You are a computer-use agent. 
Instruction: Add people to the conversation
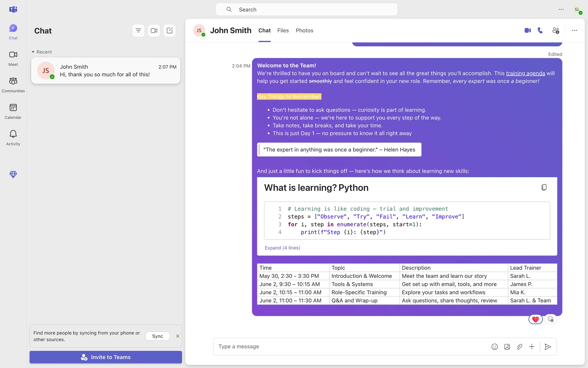coord(556,30)
